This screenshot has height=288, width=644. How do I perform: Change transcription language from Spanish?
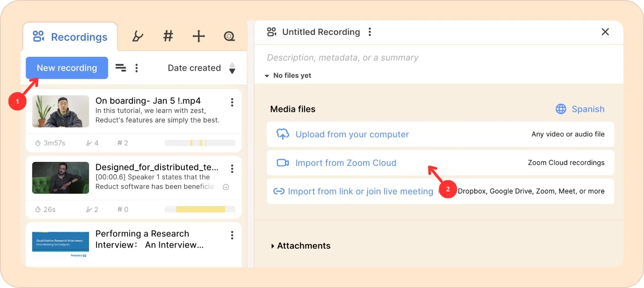coord(580,109)
